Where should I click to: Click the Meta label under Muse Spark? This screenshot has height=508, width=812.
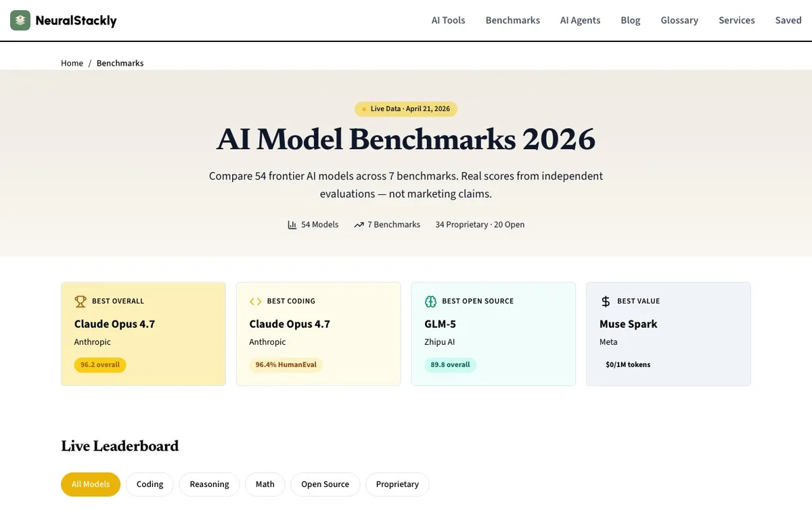click(608, 342)
